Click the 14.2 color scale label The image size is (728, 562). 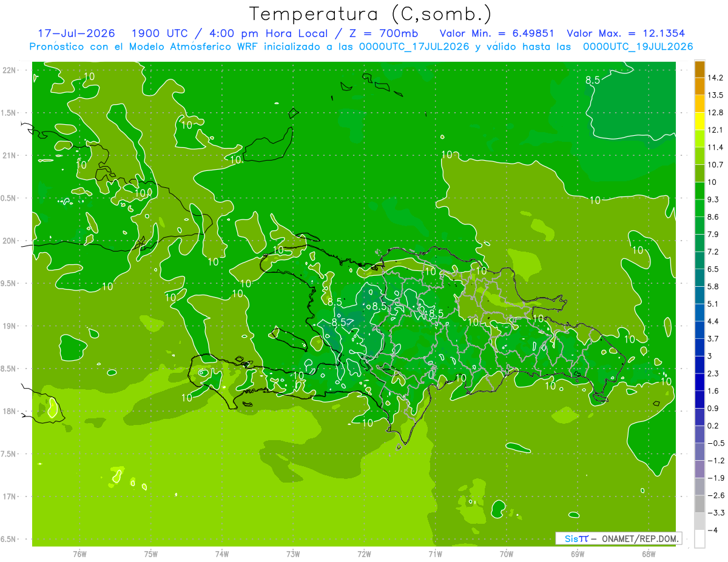pyautogui.click(x=716, y=78)
